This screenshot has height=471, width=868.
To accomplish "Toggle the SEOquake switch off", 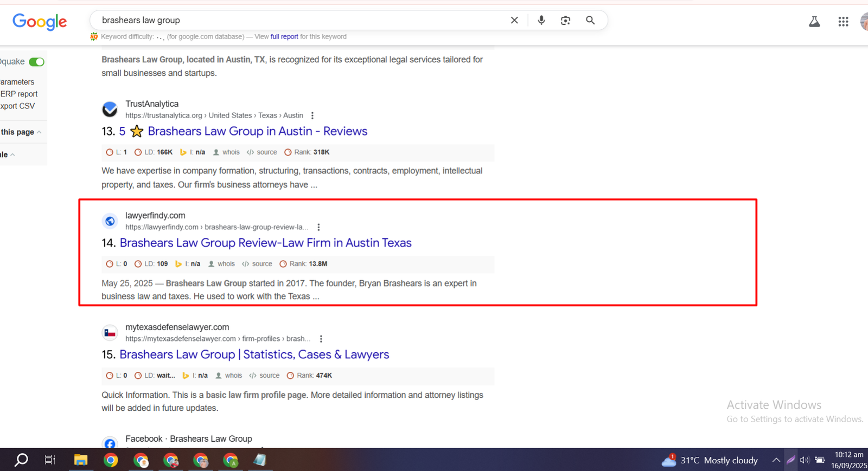I will (x=36, y=62).
